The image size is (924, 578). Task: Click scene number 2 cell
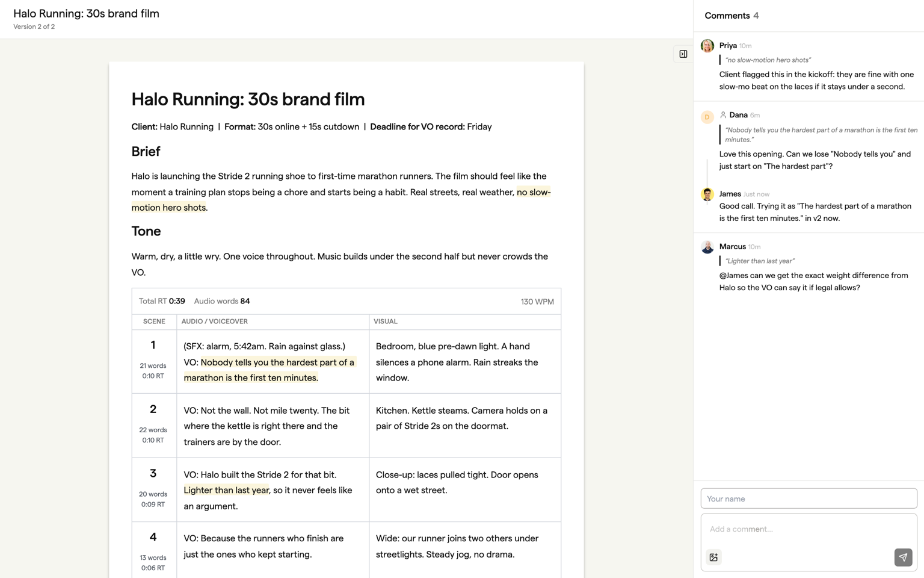point(153,426)
